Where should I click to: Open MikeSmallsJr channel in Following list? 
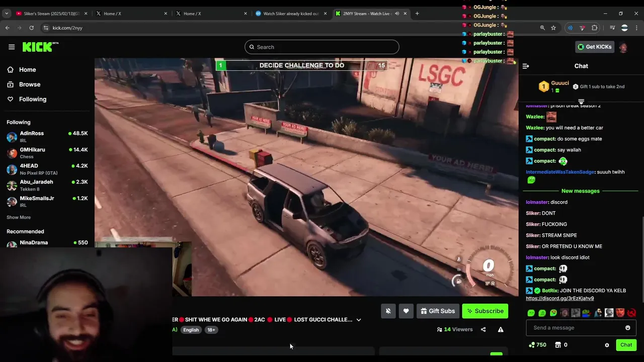point(47,201)
